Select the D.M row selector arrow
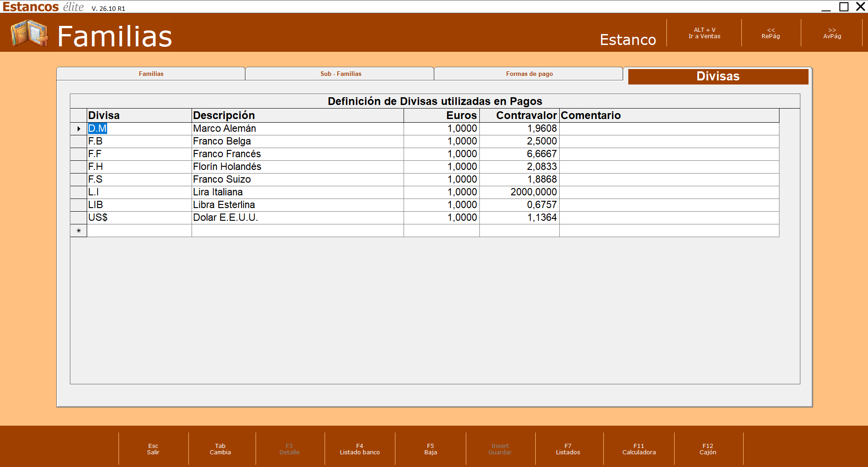868x467 pixels. [79, 129]
